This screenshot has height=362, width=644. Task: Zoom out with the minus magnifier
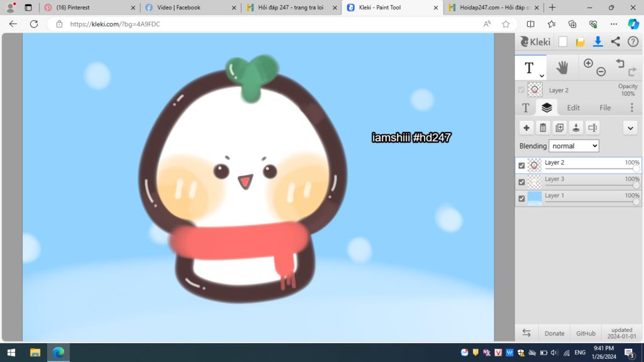601,72
